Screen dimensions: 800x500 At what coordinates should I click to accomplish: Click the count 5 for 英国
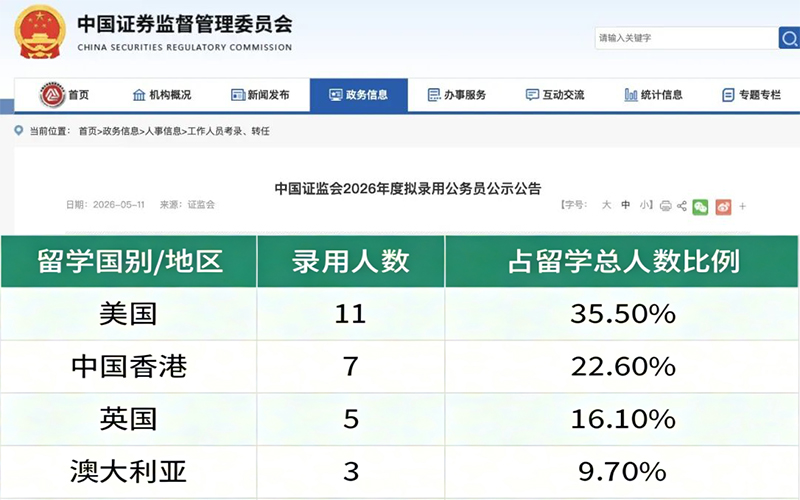click(x=351, y=419)
